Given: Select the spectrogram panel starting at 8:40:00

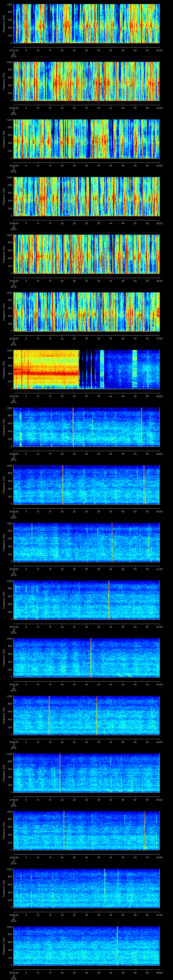Looking at the screenshot, I should (x=87, y=543).
